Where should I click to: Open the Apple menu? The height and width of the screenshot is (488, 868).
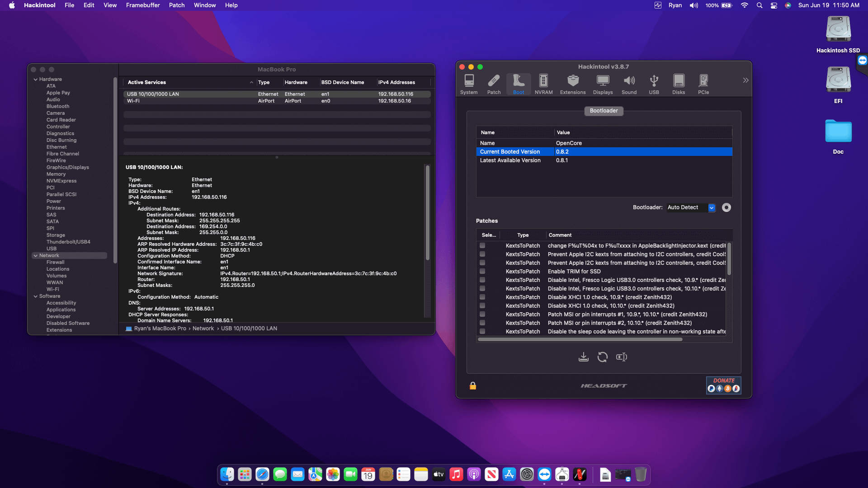pyautogui.click(x=12, y=5)
